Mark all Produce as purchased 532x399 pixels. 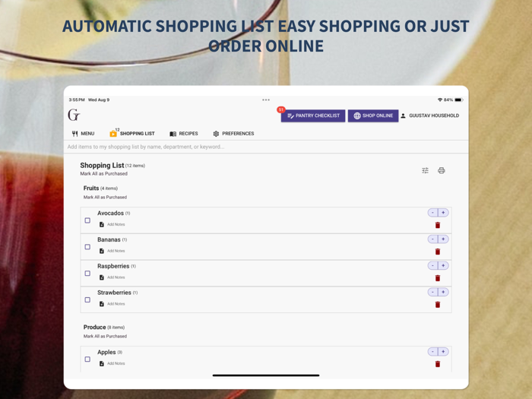tap(105, 336)
